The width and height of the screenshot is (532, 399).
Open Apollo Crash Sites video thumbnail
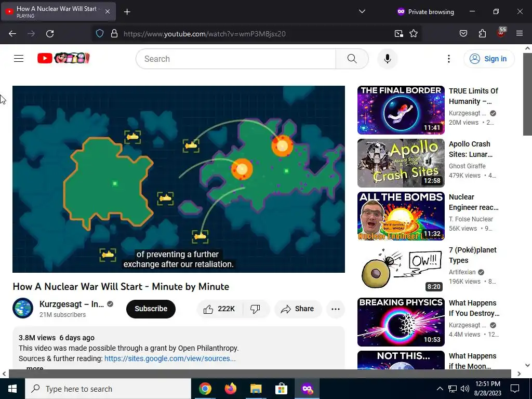(401, 163)
